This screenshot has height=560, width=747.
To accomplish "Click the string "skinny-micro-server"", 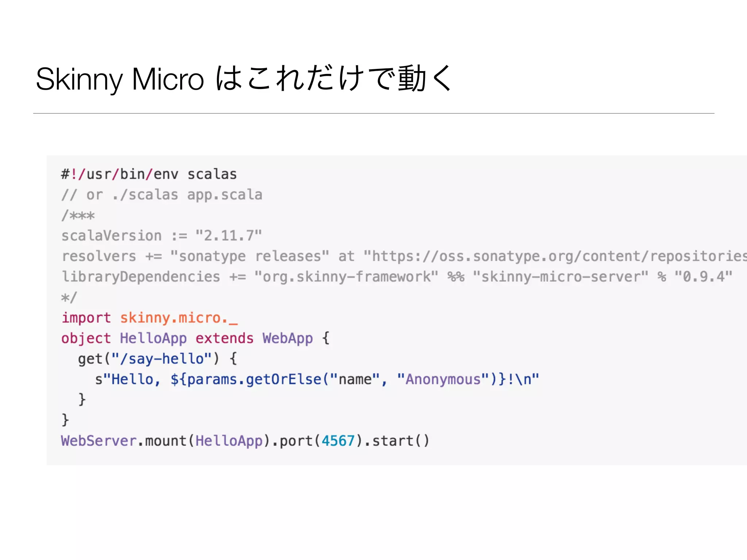I will tap(561, 277).
